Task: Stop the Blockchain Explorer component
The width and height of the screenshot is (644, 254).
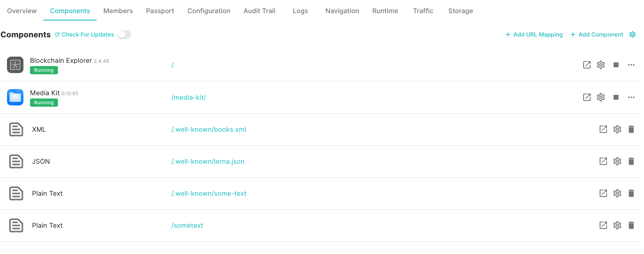Action: 616,65
